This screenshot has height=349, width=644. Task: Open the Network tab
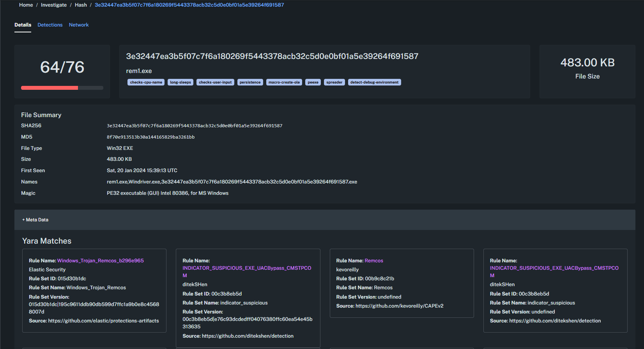[79, 25]
